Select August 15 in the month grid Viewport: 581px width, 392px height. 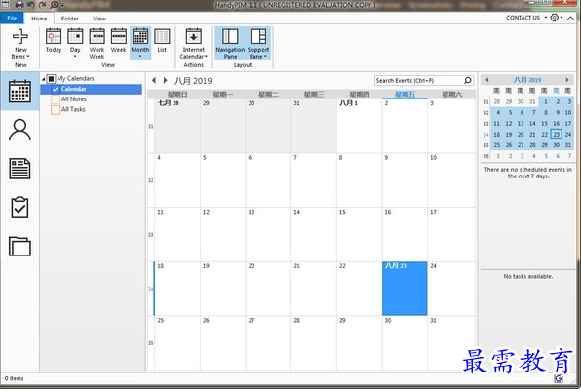pyautogui.click(x=359, y=234)
